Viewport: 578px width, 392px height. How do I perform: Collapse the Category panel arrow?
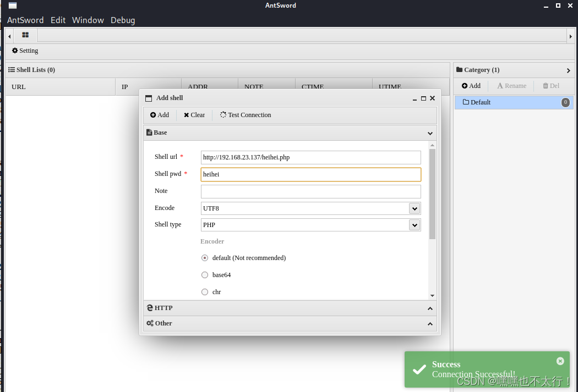pos(569,70)
